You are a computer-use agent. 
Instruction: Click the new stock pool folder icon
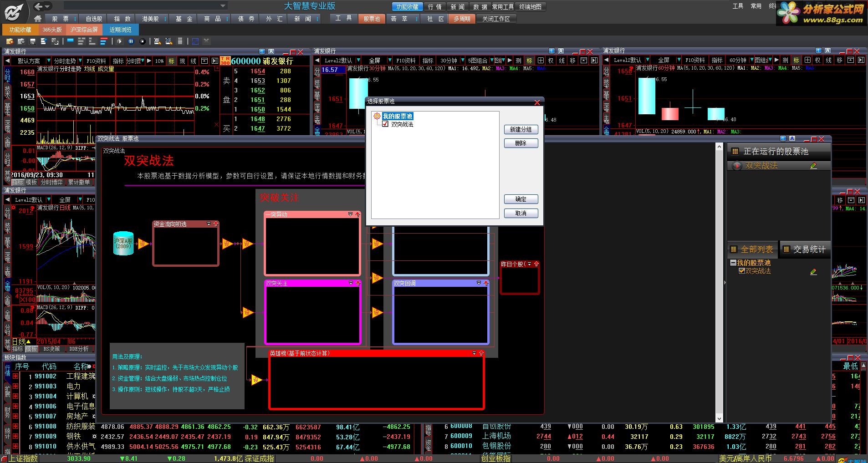pyautogui.click(x=10, y=41)
